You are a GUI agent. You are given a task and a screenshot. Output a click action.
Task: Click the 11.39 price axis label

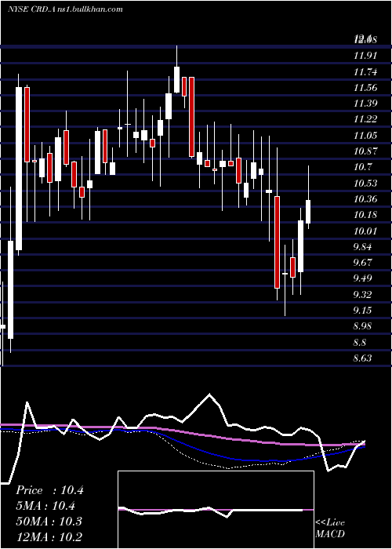365,104
